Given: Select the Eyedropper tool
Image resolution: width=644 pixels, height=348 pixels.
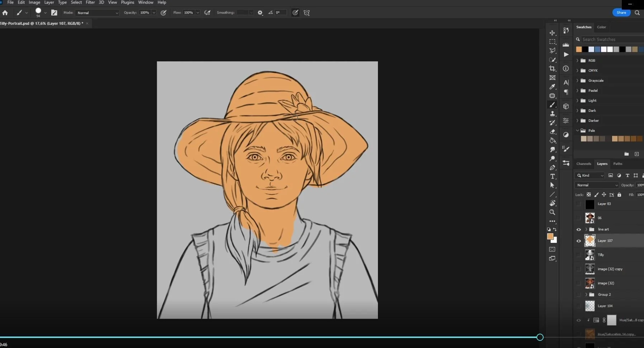Looking at the screenshot, I should (552, 87).
